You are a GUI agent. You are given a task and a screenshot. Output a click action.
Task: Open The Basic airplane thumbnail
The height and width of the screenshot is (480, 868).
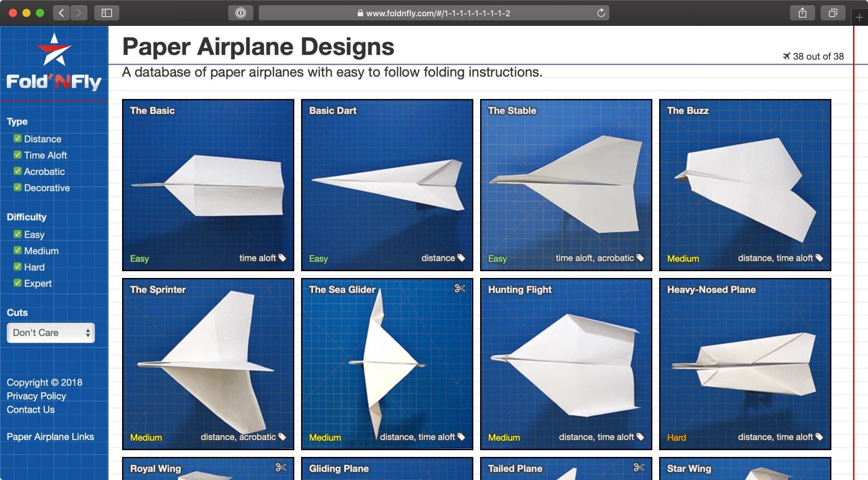[208, 184]
